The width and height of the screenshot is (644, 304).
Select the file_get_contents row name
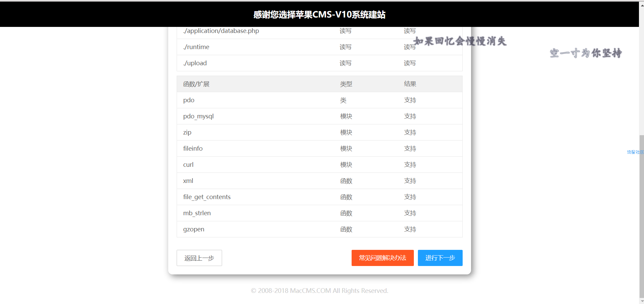(207, 197)
